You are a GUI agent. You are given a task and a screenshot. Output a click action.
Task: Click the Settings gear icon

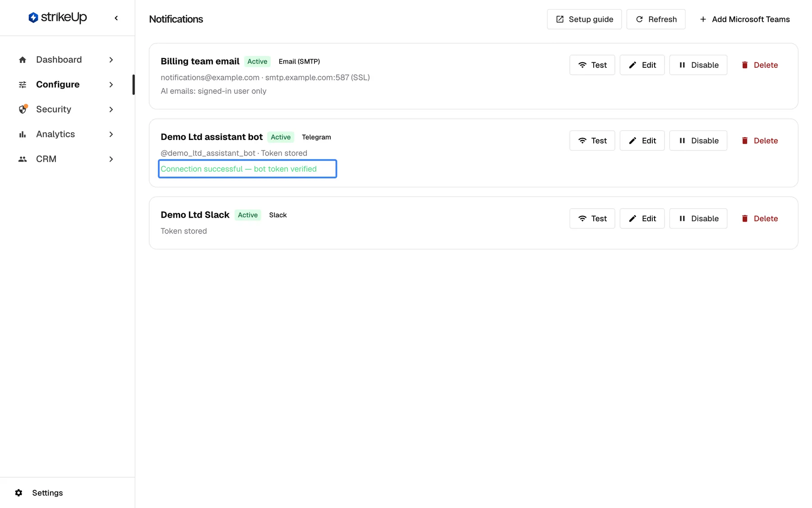18,493
